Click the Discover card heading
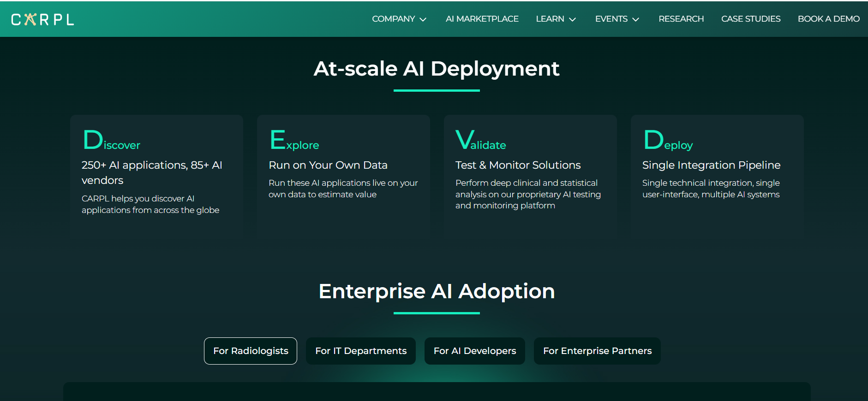 [x=111, y=140]
